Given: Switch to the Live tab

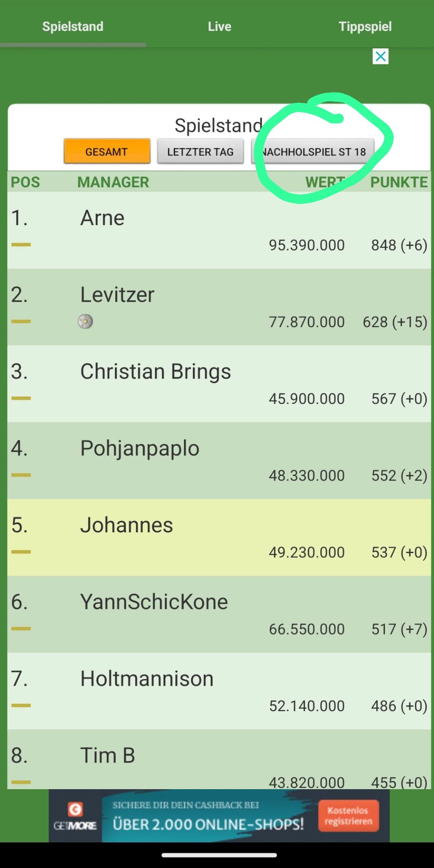Looking at the screenshot, I should [x=219, y=26].
